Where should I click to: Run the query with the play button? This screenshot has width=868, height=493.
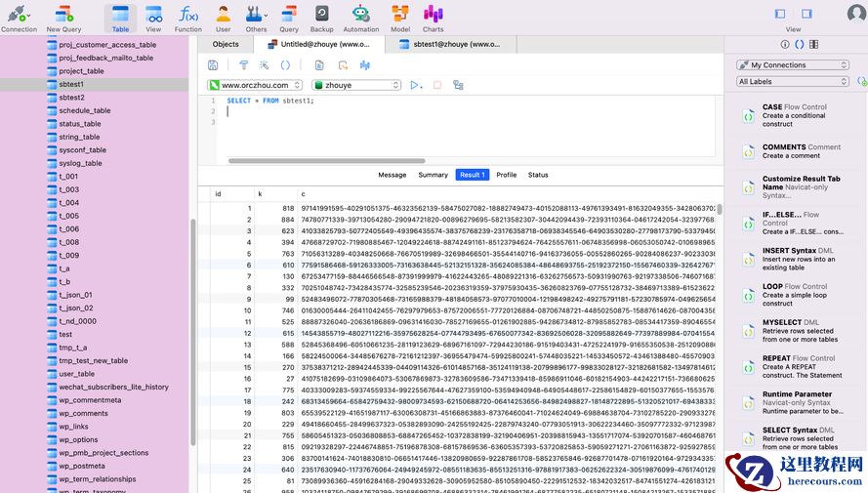pos(415,85)
